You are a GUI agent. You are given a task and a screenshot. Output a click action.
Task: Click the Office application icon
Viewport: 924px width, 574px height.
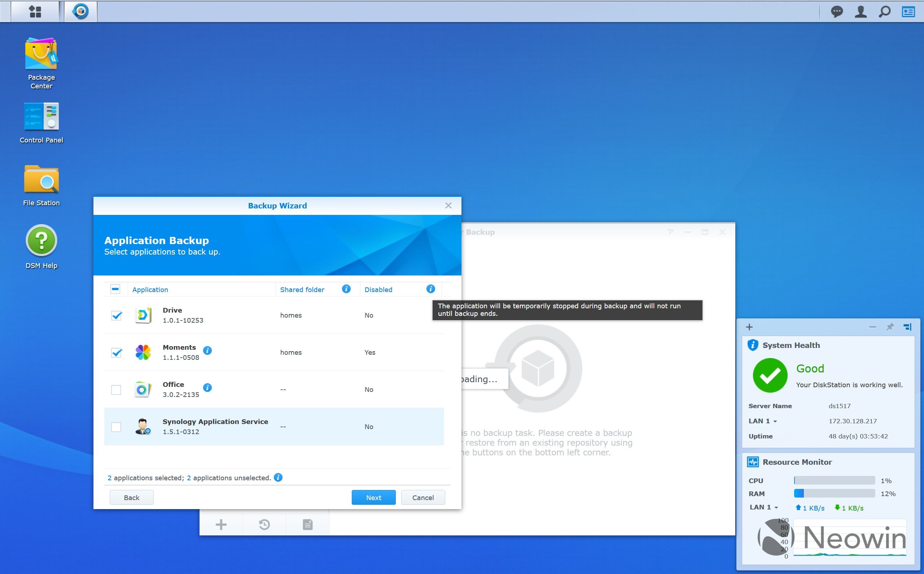point(144,389)
